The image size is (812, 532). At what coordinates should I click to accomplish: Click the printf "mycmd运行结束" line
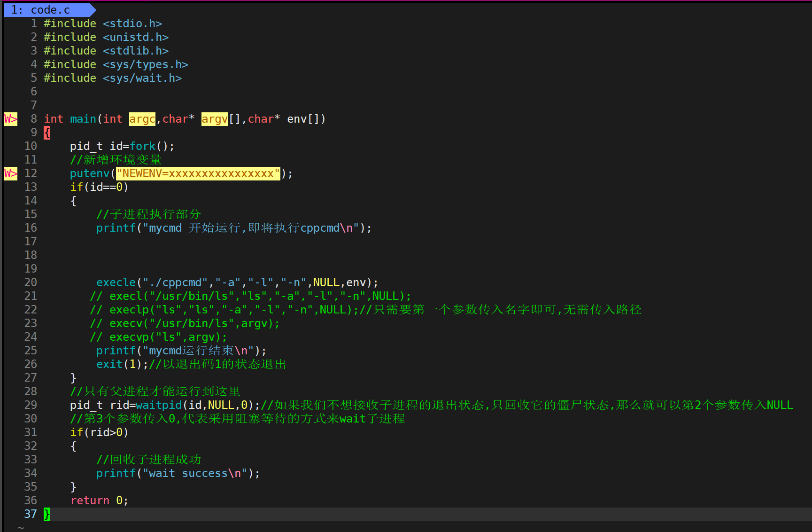pyautogui.click(x=181, y=351)
